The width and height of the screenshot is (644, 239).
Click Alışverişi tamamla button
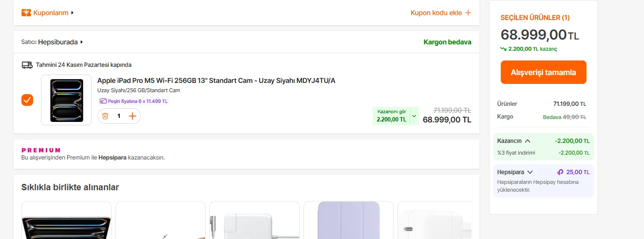543,72
